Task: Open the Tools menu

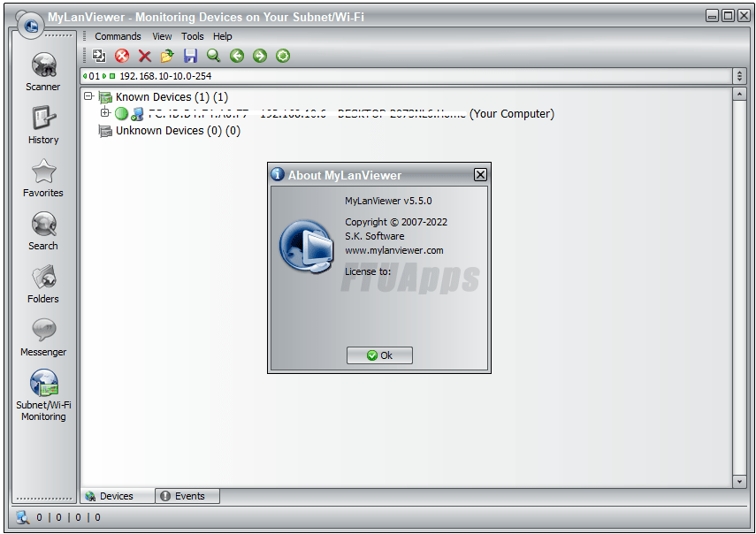Action: point(193,36)
